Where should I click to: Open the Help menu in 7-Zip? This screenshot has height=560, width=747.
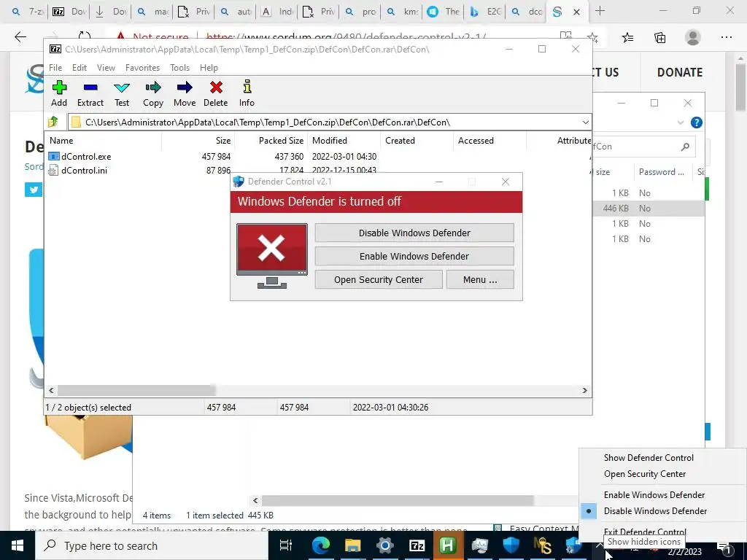[x=209, y=68]
